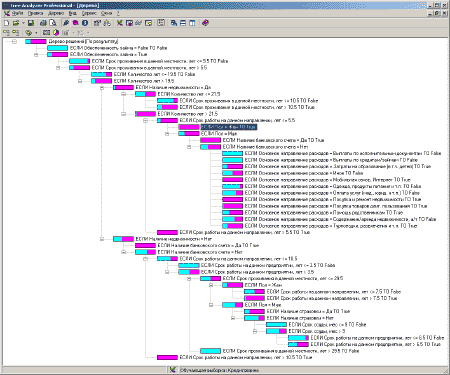Collapse the Наличие недвижимости = Нет node

(102, 239)
